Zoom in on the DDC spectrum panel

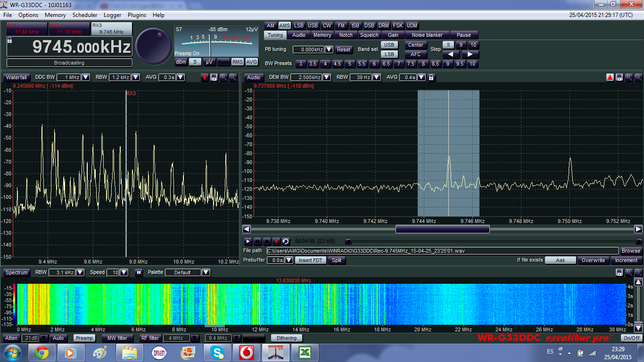pos(223,77)
